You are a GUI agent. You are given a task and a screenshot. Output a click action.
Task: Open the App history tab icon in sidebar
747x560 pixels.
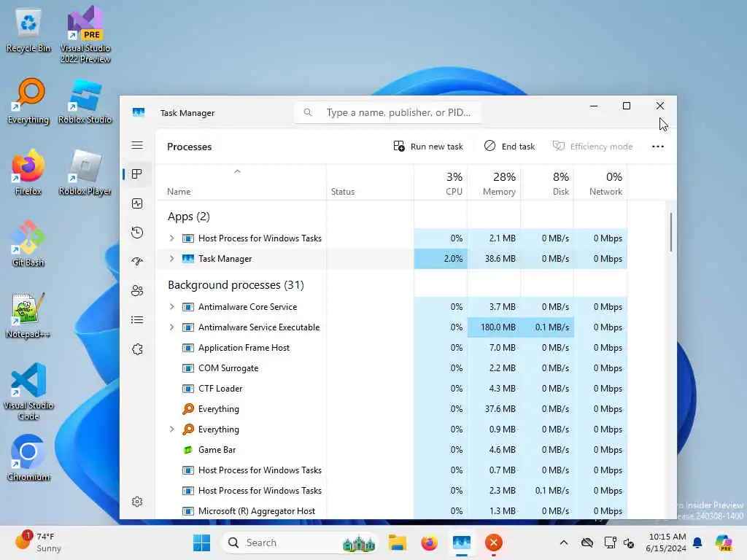137,233
